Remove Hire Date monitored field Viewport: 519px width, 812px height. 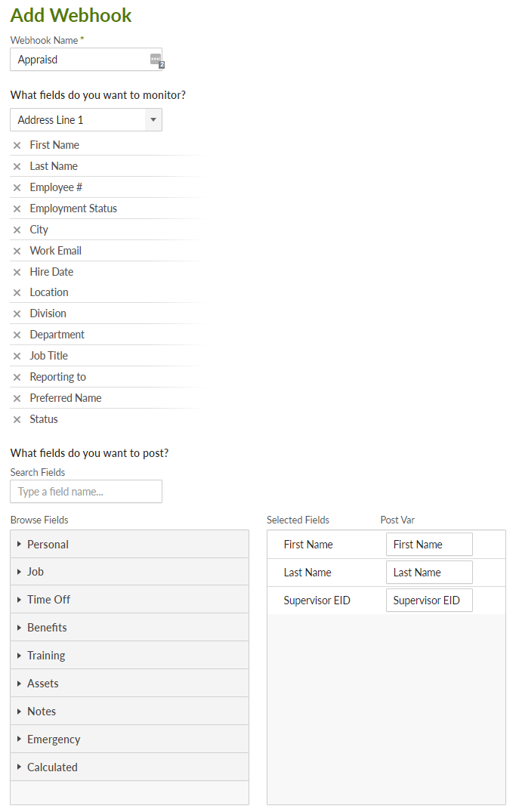tap(17, 273)
